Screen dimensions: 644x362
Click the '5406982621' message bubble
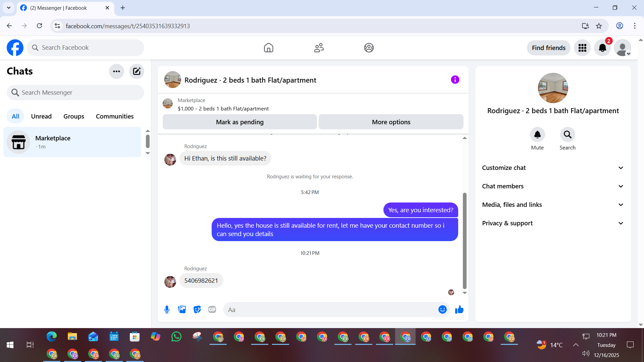click(x=201, y=281)
